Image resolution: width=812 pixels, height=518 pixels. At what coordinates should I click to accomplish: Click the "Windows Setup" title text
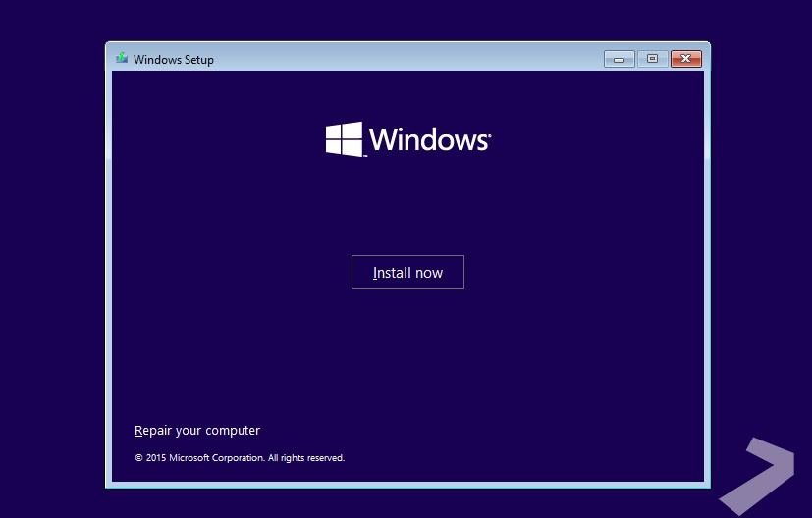click(x=174, y=60)
